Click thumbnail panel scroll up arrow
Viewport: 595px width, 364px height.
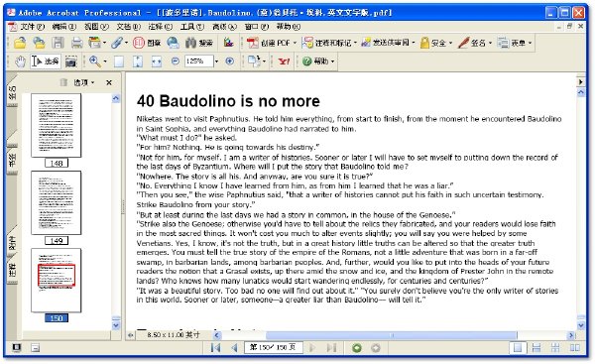[116, 98]
